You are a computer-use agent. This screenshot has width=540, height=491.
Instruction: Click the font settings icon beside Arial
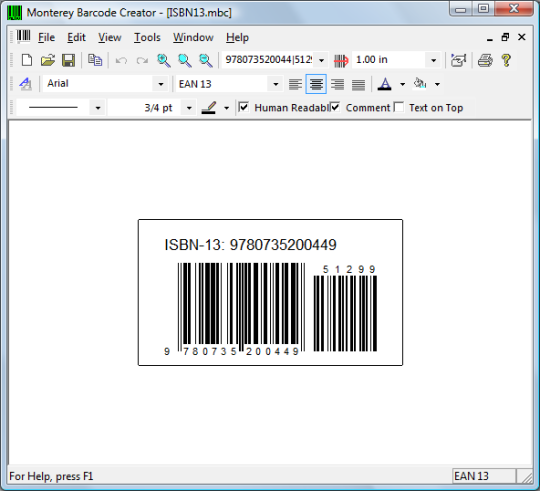pos(26,84)
